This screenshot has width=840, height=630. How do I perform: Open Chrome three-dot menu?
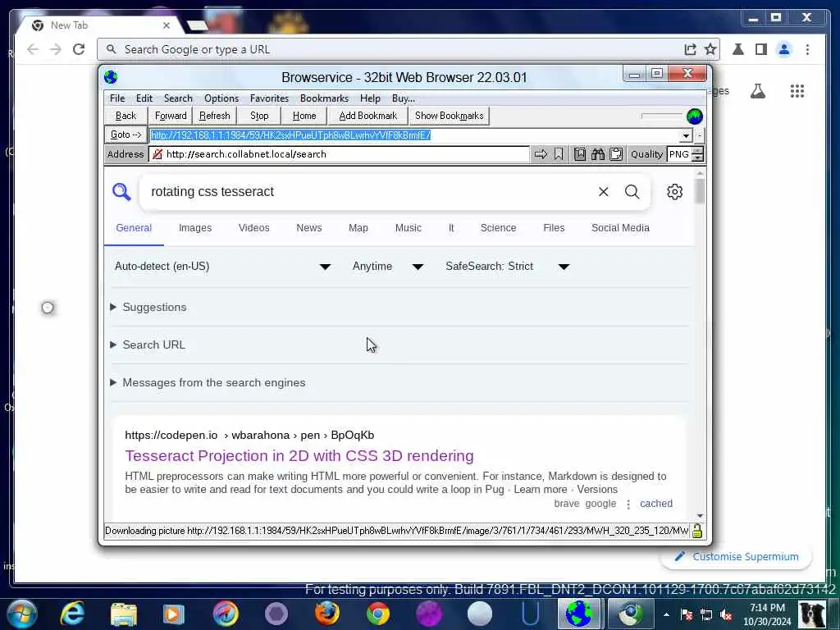coord(807,49)
